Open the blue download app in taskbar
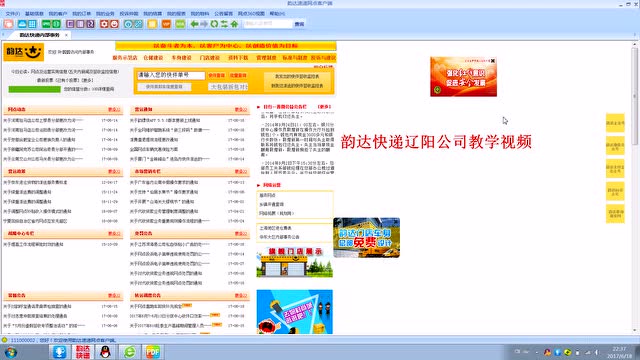This screenshot has width=640, height=360. [x=60, y=352]
